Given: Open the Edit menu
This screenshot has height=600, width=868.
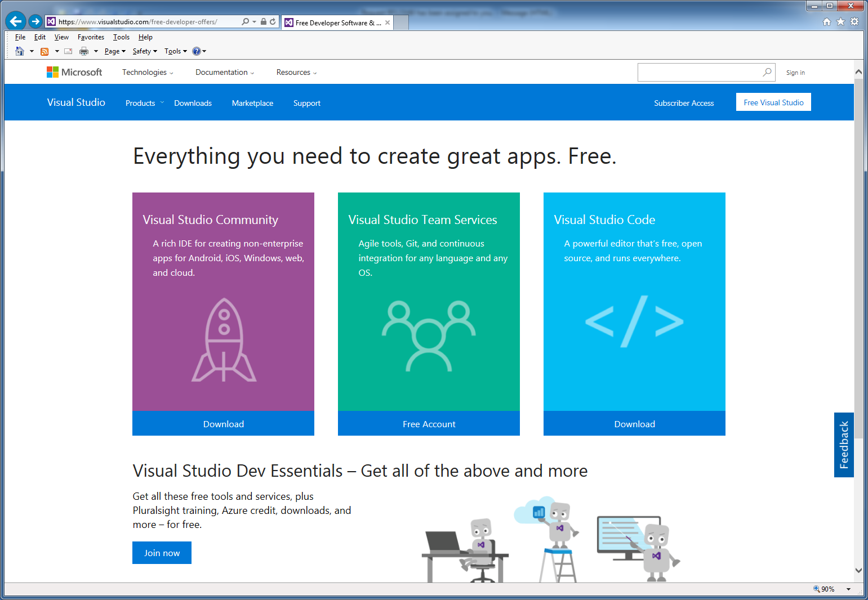Looking at the screenshot, I should (x=40, y=37).
